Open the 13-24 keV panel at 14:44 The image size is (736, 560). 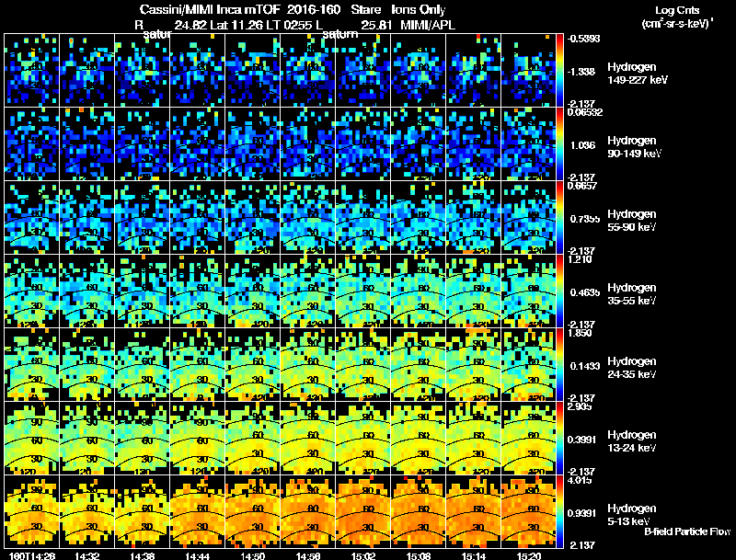point(198,438)
